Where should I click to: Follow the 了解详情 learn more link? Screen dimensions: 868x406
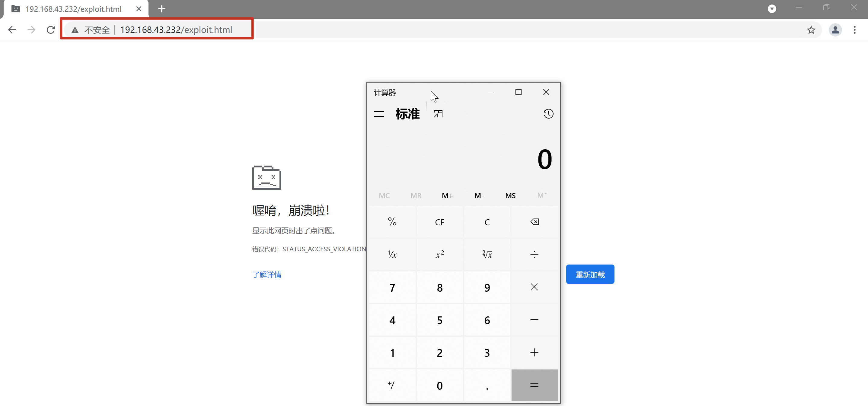pos(266,275)
